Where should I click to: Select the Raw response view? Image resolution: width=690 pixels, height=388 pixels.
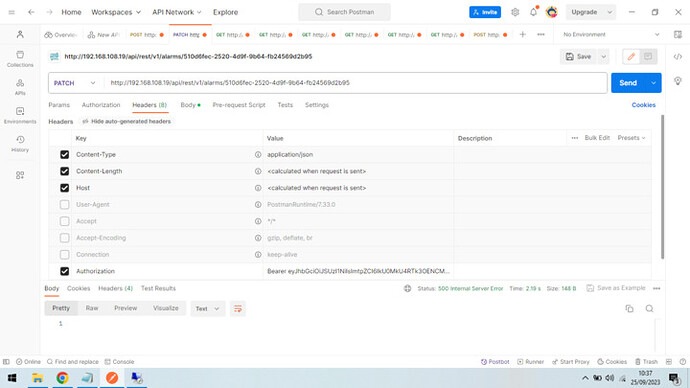(92, 308)
